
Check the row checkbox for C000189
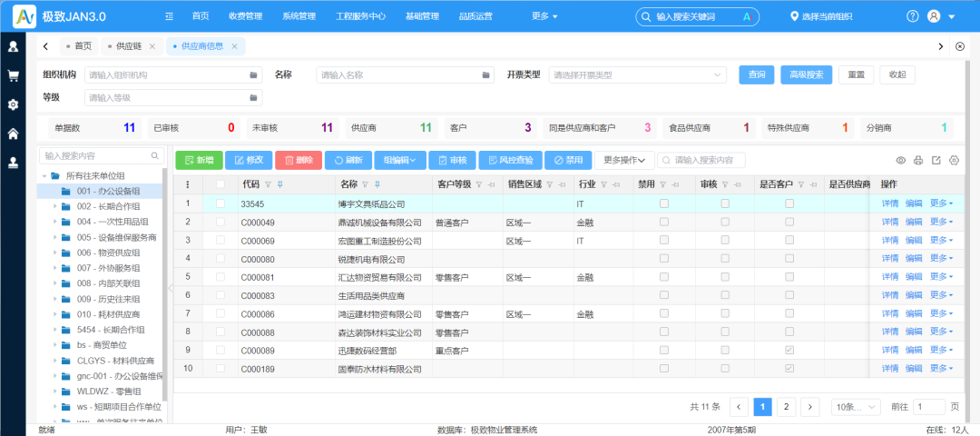(220, 369)
